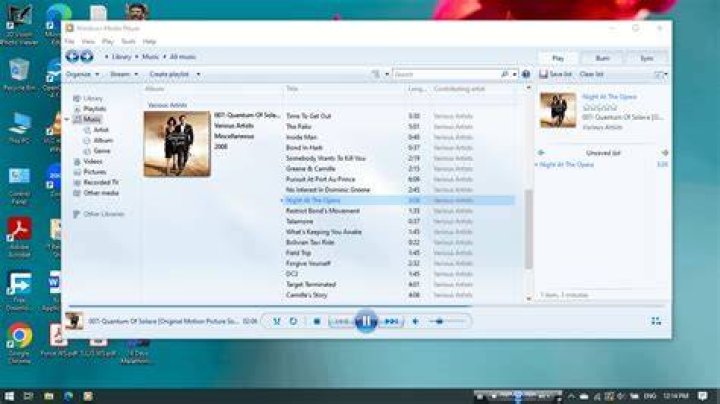Screen dimensions: 720x404
Task: Go back with the Back arrow button
Action: tap(72, 56)
